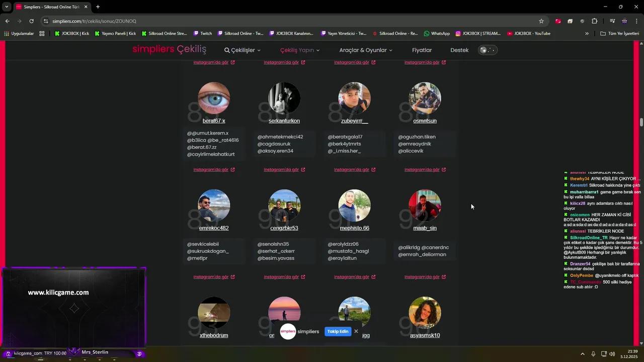This screenshot has width=644, height=362.
Task: Open the JOK3BOX - YouTube bookmark
Action: [x=529, y=34]
